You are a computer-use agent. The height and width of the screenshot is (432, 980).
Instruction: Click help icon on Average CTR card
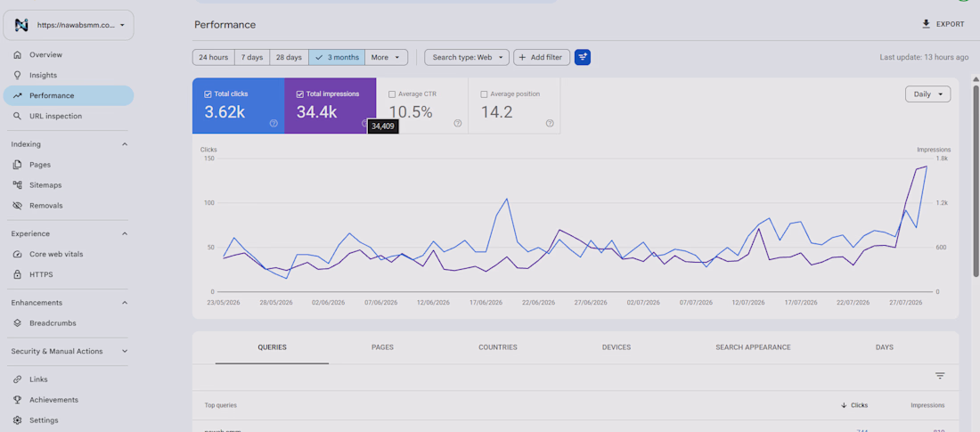pyautogui.click(x=458, y=123)
